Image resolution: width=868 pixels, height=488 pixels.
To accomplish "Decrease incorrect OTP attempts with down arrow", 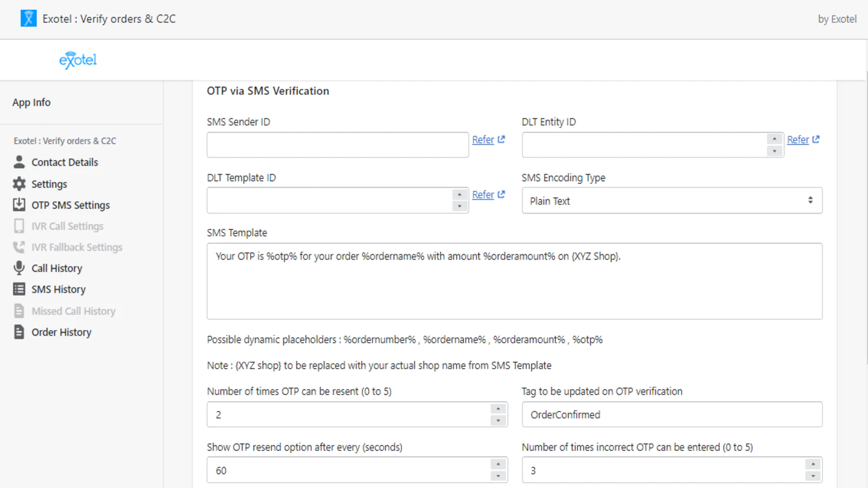I will pyautogui.click(x=813, y=476).
